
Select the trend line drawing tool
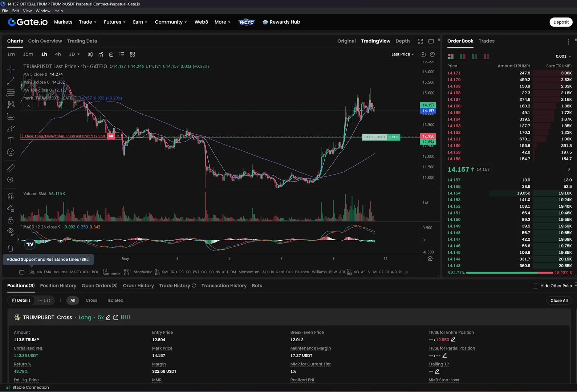point(11,81)
